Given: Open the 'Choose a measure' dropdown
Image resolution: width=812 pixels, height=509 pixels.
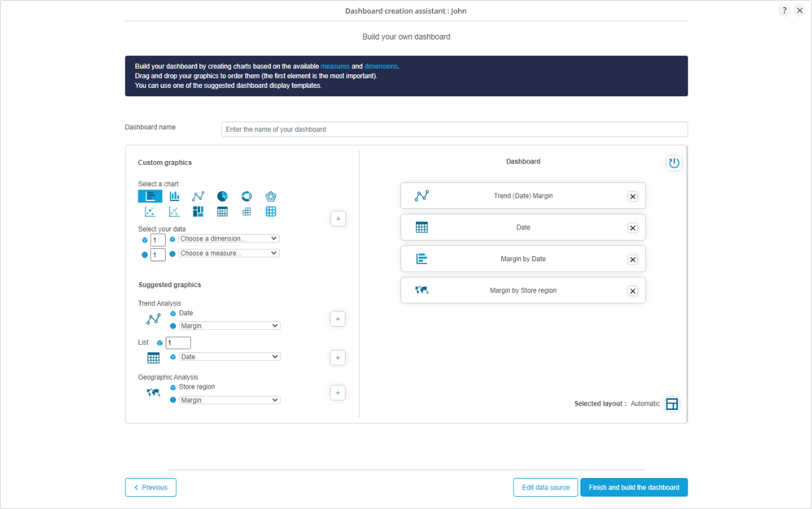Looking at the screenshot, I should pos(228,254).
